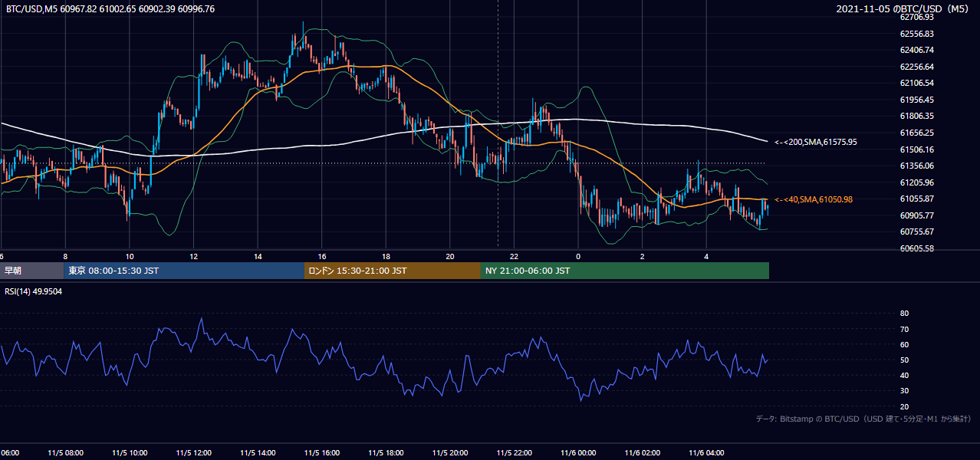Click price axis value 61205.96
The height and width of the screenshot is (460, 980).
[x=916, y=182]
